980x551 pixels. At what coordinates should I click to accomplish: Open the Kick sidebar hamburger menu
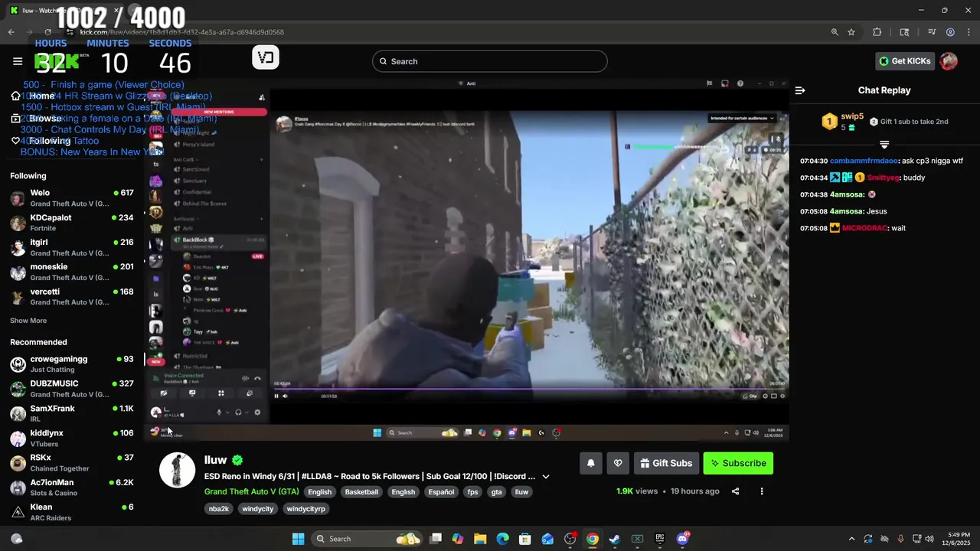(18, 61)
